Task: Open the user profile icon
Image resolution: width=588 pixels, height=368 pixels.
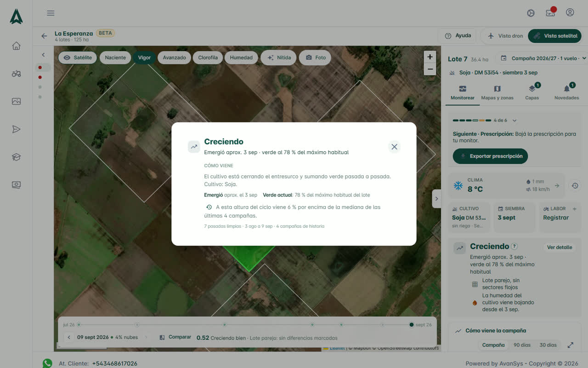Action: coord(570,12)
